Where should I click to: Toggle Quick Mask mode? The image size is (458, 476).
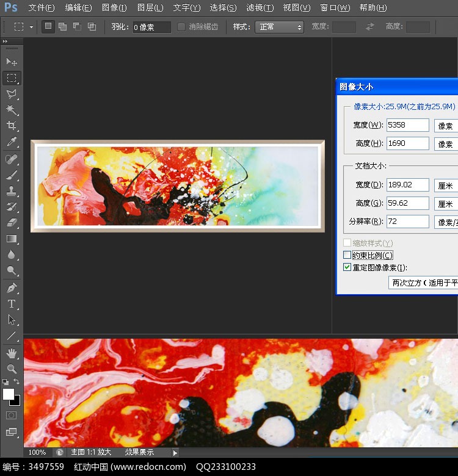pyautogui.click(x=12, y=416)
